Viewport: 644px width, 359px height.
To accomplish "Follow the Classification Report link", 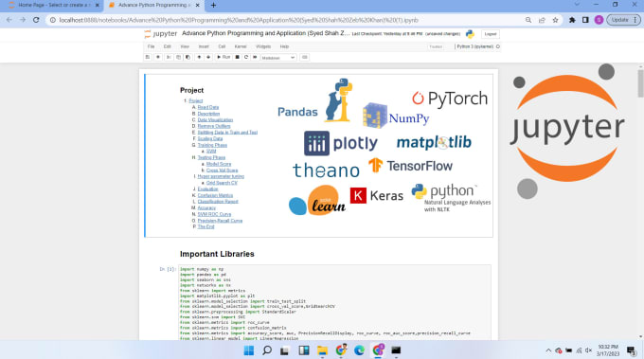I will pyautogui.click(x=218, y=202).
